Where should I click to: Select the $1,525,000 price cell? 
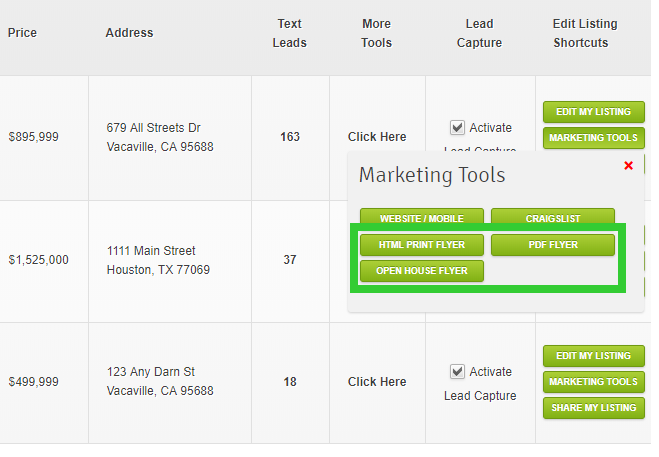38,260
